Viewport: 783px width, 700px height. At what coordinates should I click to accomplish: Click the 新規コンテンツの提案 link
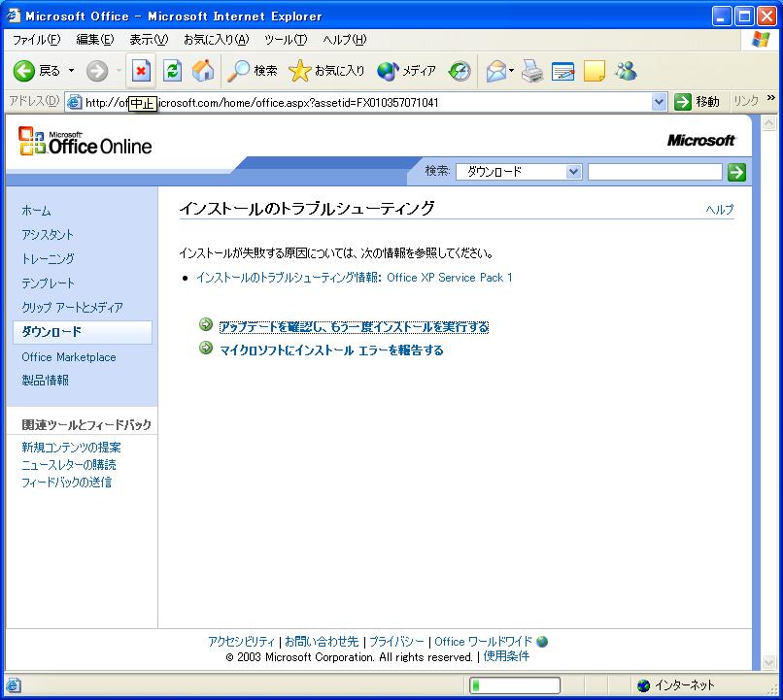71,448
